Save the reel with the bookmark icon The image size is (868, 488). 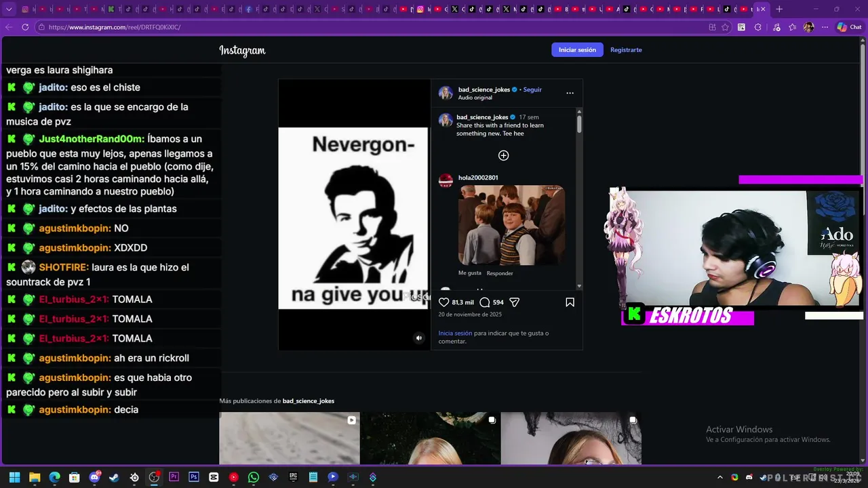click(x=570, y=302)
